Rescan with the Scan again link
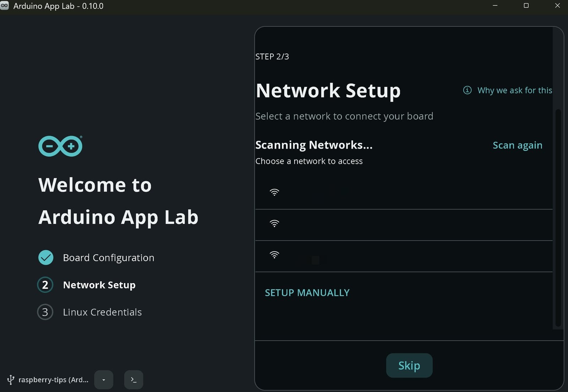The height and width of the screenshot is (392, 568). 517,145
